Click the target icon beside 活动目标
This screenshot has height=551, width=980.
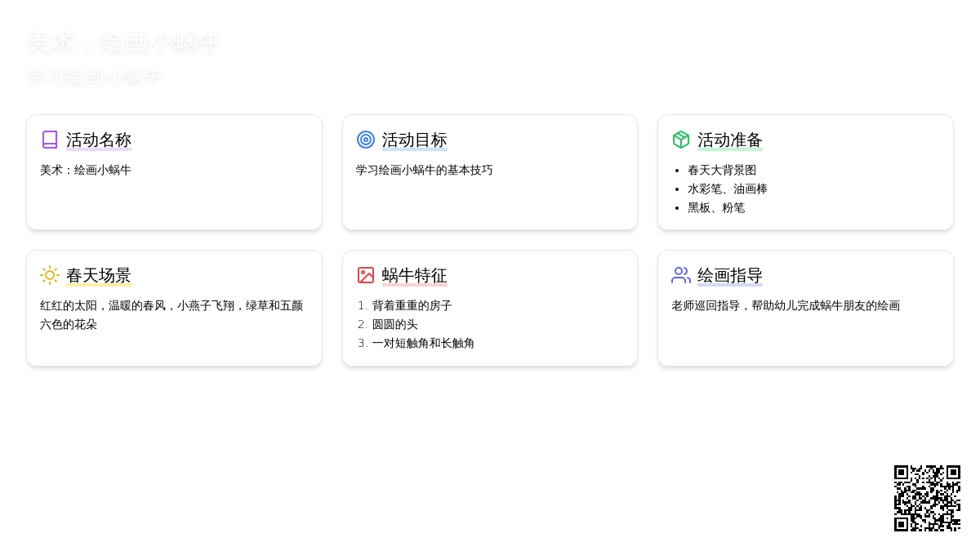[x=366, y=140]
